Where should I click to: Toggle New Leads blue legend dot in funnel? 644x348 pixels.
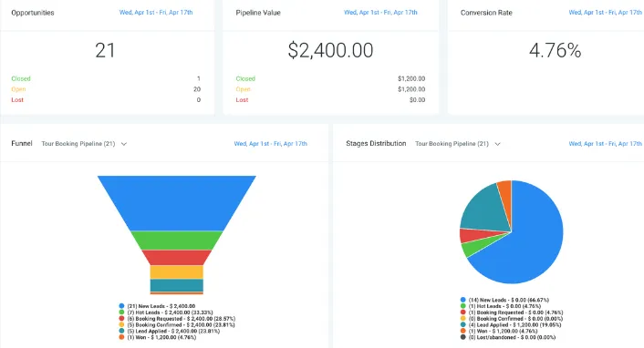(121, 306)
